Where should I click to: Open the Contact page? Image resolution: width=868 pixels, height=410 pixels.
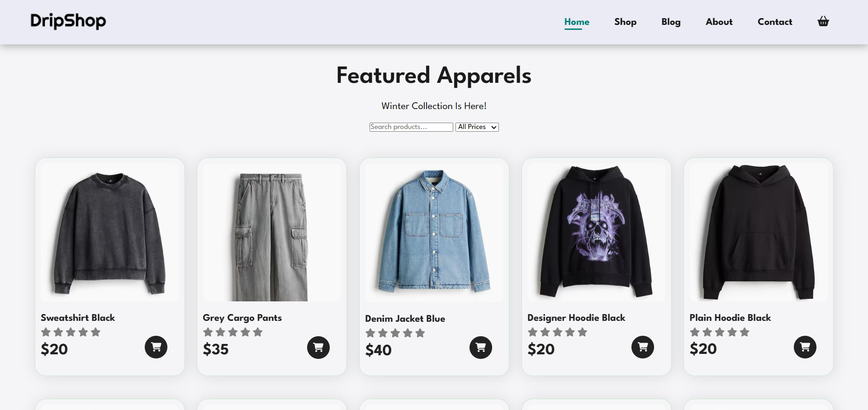tap(775, 22)
